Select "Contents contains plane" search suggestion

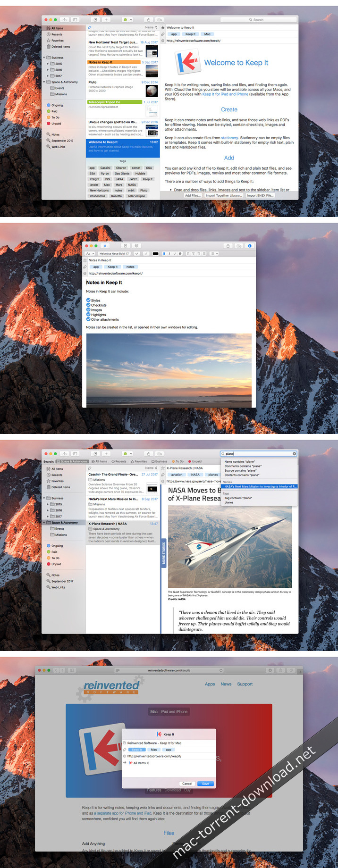[242, 475]
